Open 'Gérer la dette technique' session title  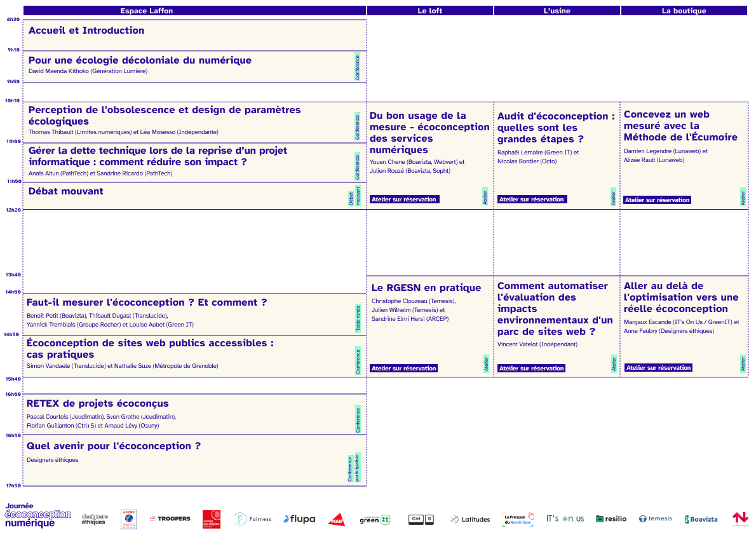coord(158,156)
